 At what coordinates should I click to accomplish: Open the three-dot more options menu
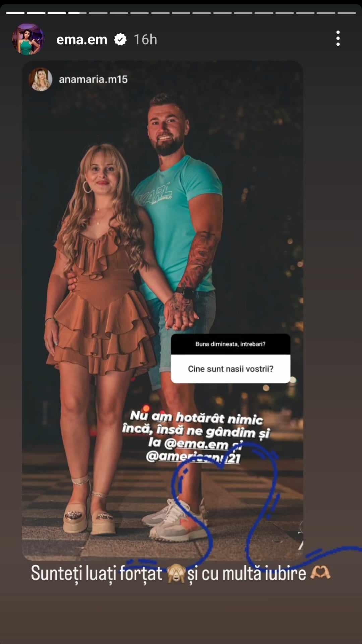click(x=338, y=38)
